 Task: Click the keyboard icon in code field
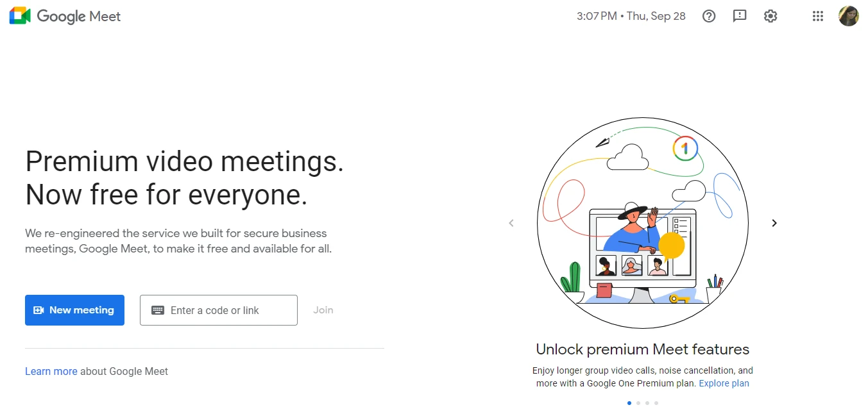click(158, 310)
